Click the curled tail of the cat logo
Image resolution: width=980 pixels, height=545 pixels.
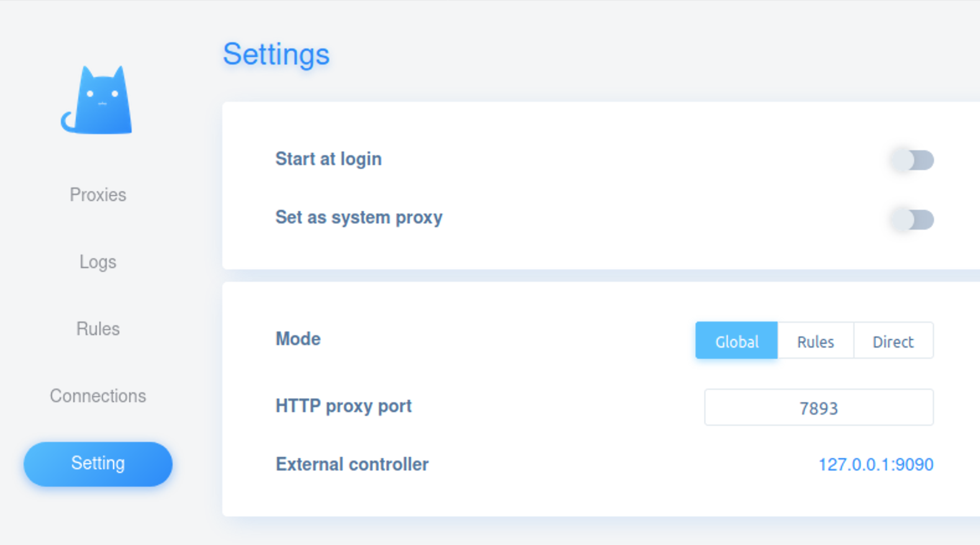pos(68,122)
